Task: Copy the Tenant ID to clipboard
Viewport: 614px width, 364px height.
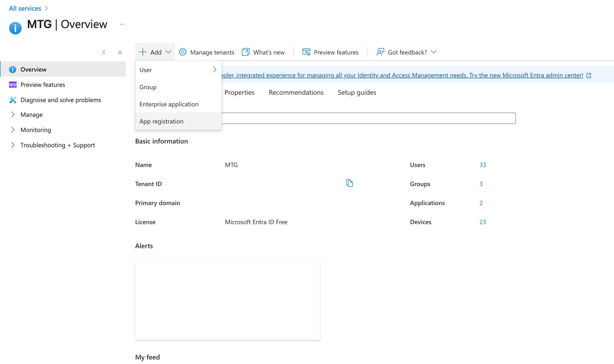Action: point(349,183)
